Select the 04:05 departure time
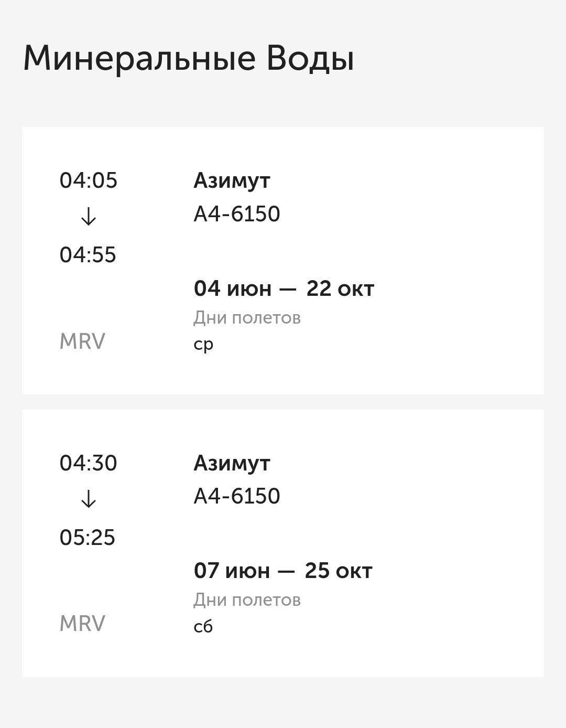 [89, 180]
